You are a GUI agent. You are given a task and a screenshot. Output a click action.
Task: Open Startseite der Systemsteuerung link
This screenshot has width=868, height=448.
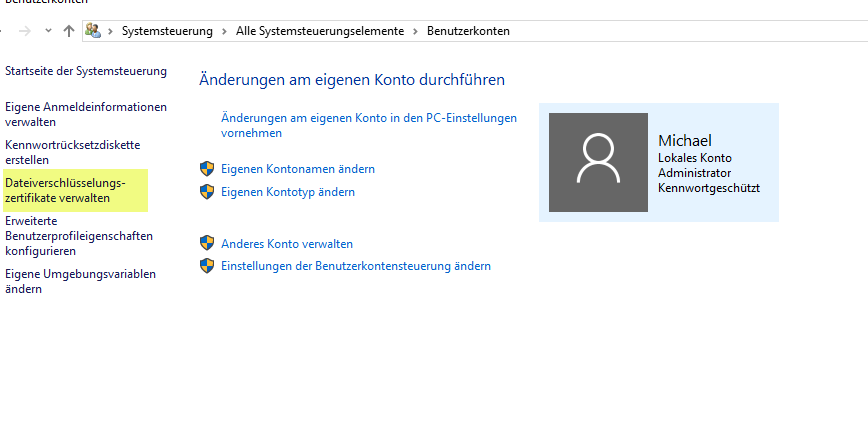[x=86, y=71]
